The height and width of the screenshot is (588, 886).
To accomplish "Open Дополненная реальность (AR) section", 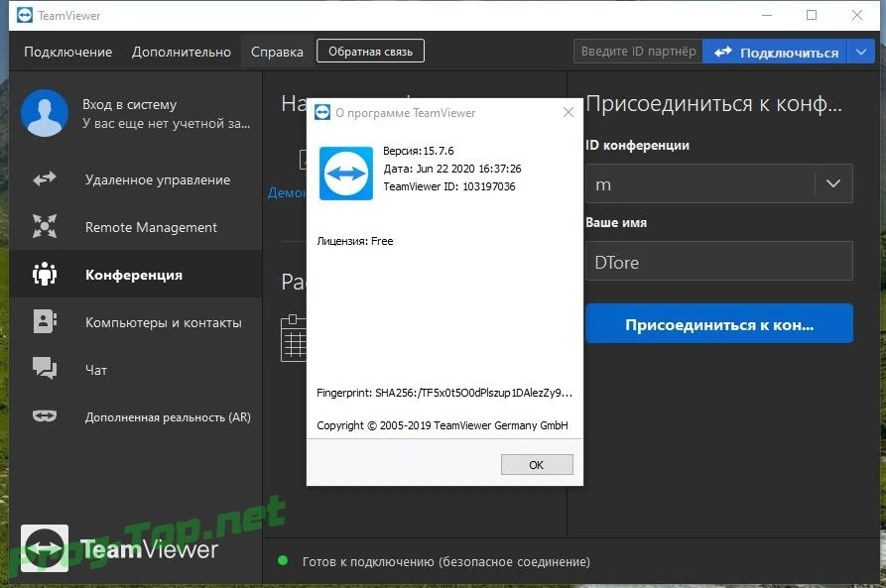I will click(136, 416).
